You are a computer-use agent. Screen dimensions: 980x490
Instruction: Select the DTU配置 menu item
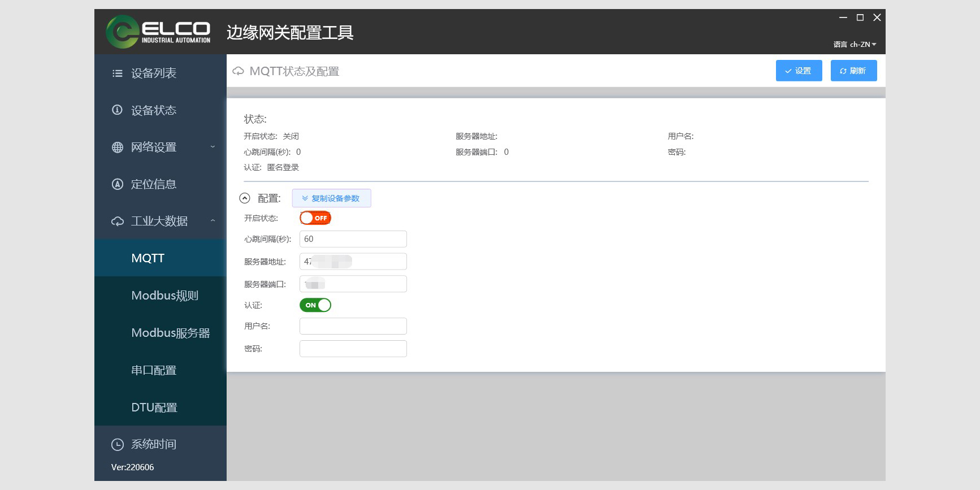tap(154, 407)
